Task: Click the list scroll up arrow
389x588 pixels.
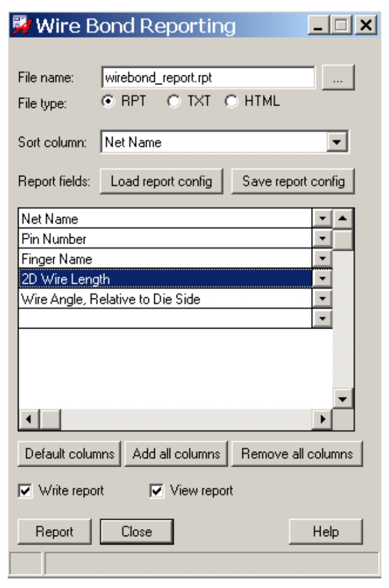Action: (x=343, y=219)
